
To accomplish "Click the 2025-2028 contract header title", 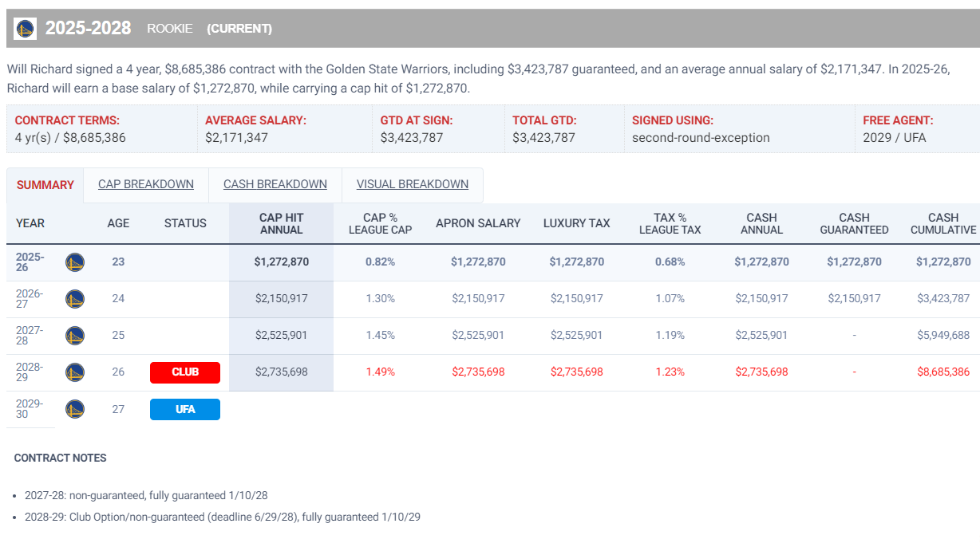I will coord(88,29).
